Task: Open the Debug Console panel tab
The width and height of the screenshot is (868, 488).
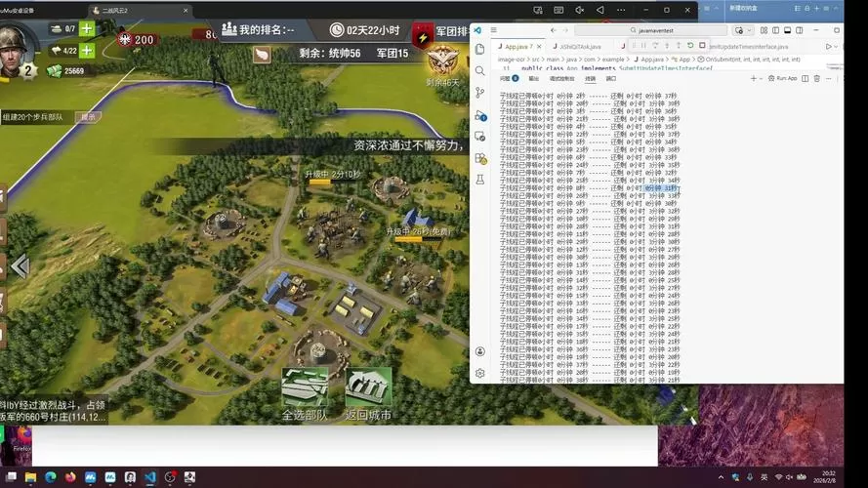Action: 561,78
